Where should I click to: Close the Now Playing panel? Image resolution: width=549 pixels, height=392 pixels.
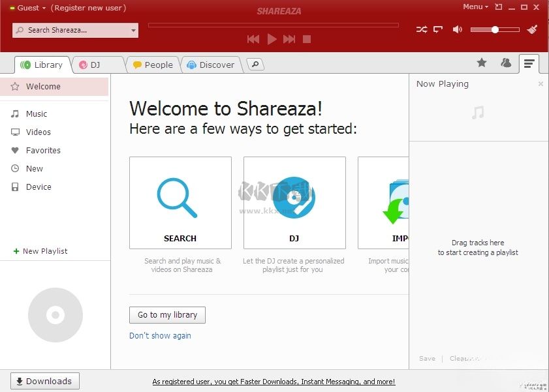point(541,84)
